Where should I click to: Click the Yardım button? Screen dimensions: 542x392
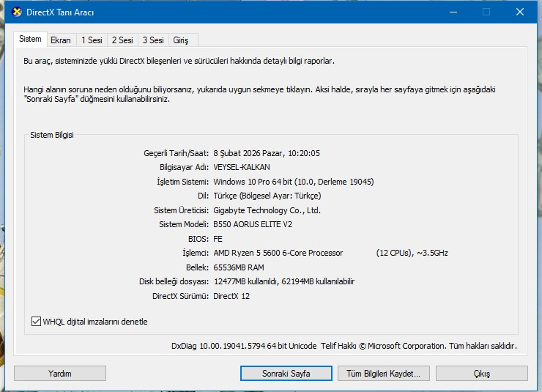[60, 374]
